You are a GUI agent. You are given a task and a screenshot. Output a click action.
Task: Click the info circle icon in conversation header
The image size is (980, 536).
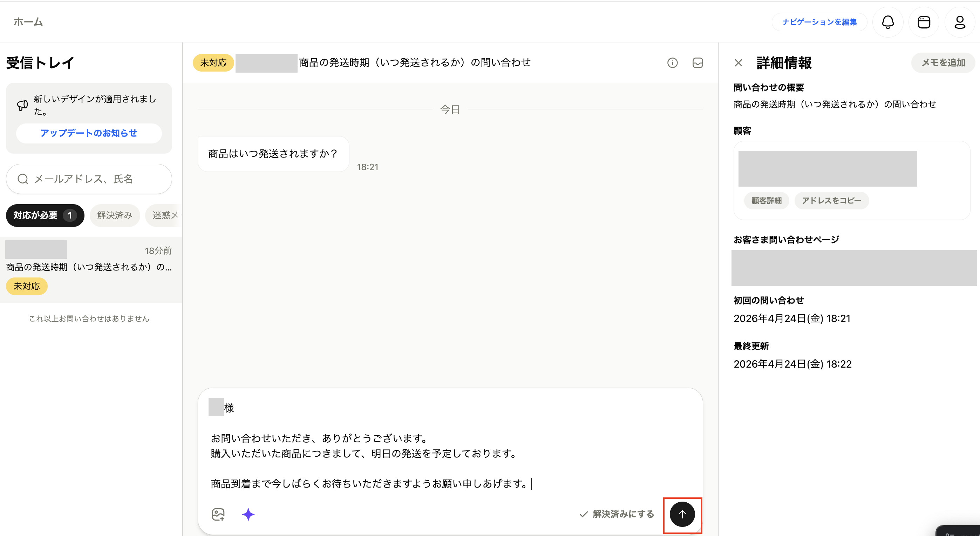tap(672, 63)
